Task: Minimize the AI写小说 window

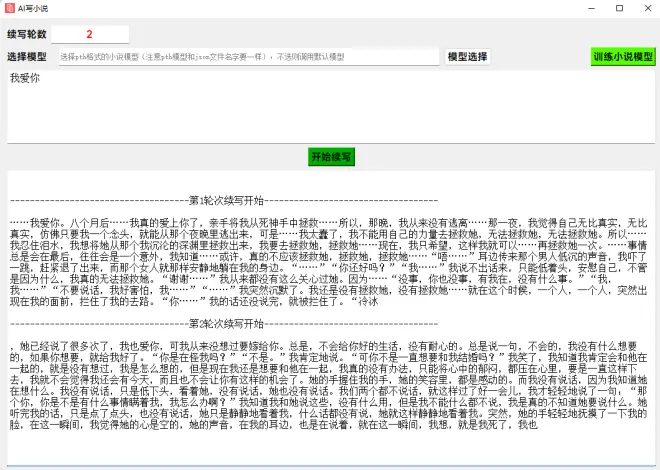Action: (x=591, y=8)
